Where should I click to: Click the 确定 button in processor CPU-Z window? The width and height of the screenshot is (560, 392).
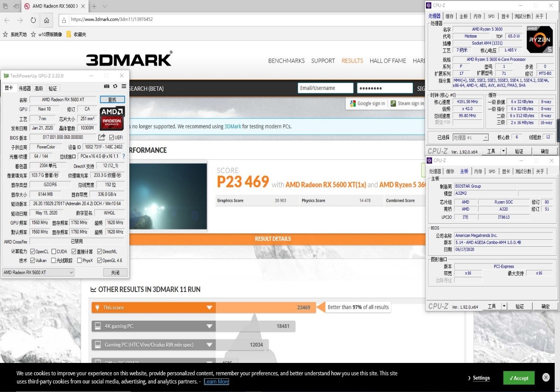click(545, 151)
